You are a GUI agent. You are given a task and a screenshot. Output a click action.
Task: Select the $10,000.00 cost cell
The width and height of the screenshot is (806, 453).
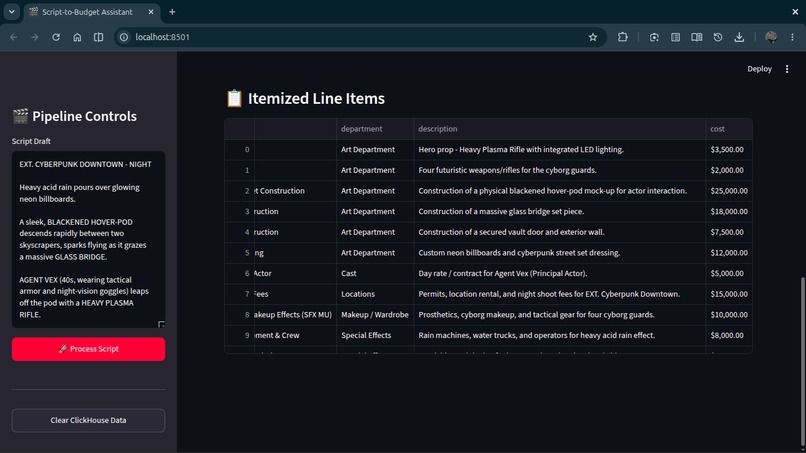point(729,314)
